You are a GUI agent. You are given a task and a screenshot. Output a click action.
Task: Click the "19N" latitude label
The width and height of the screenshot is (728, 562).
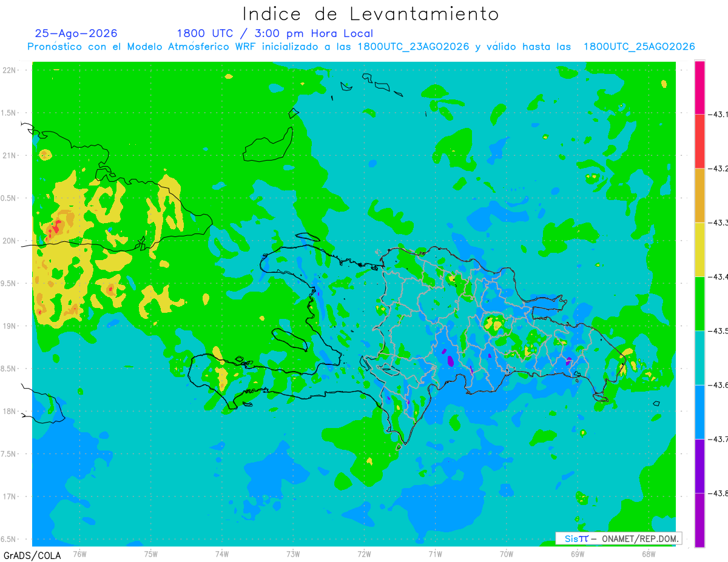pyautogui.click(x=10, y=326)
